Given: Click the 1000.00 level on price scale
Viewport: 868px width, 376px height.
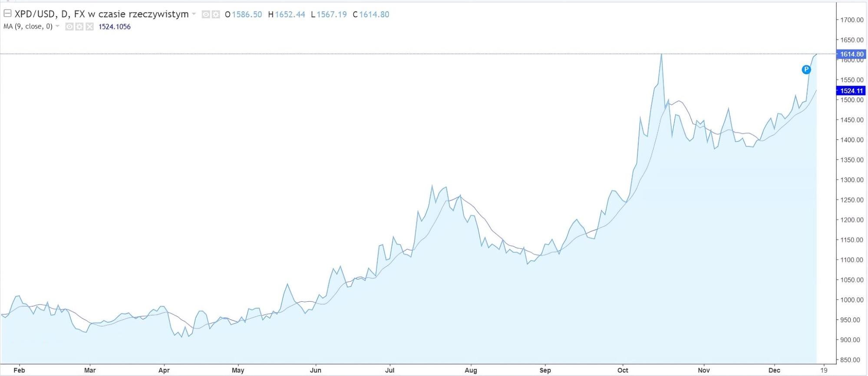Looking at the screenshot, I should [x=851, y=300].
